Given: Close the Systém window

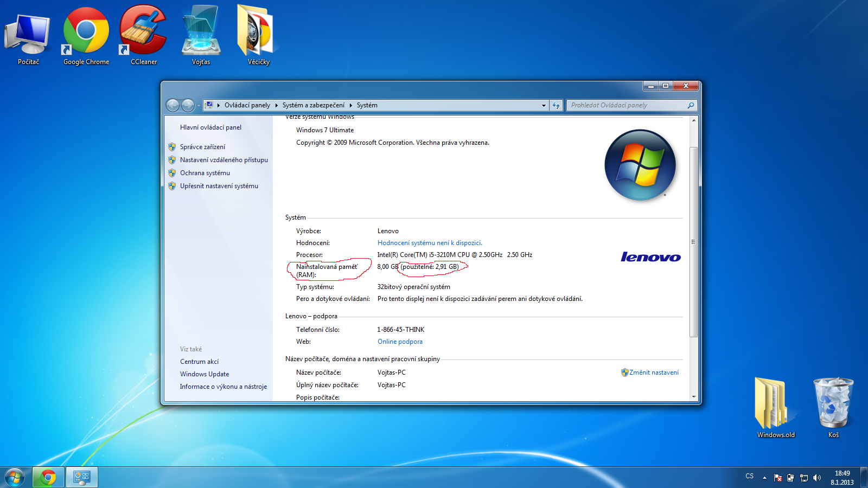Looking at the screenshot, I should [x=686, y=86].
